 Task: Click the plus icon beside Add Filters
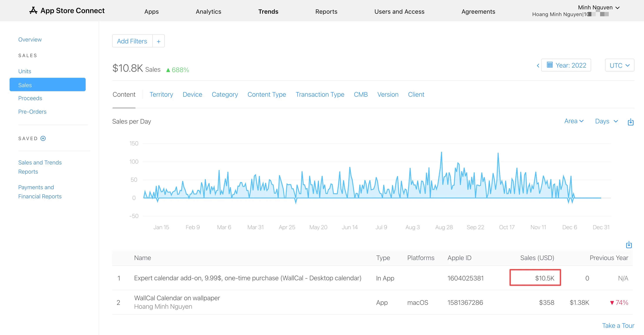[x=158, y=41]
